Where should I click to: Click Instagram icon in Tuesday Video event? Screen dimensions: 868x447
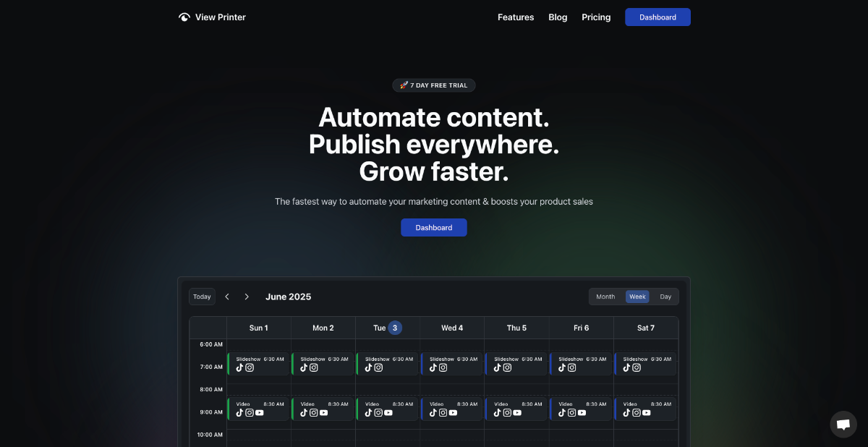378,413
